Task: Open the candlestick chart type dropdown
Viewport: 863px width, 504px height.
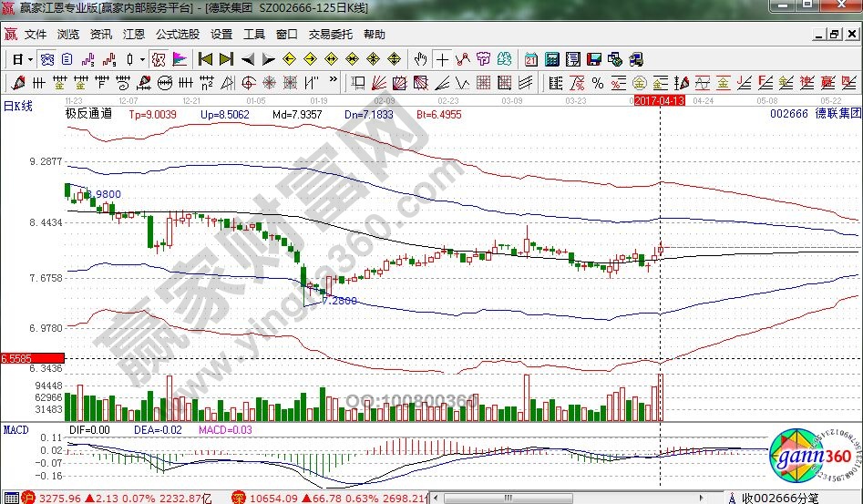Action: pyautogui.click(x=142, y=59)
